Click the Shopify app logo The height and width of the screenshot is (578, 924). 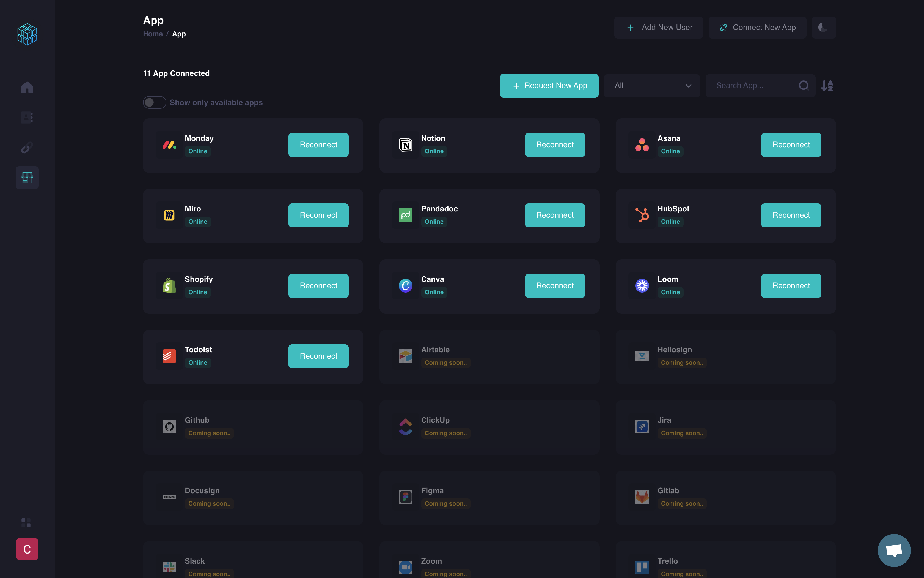tap(169, 286)
